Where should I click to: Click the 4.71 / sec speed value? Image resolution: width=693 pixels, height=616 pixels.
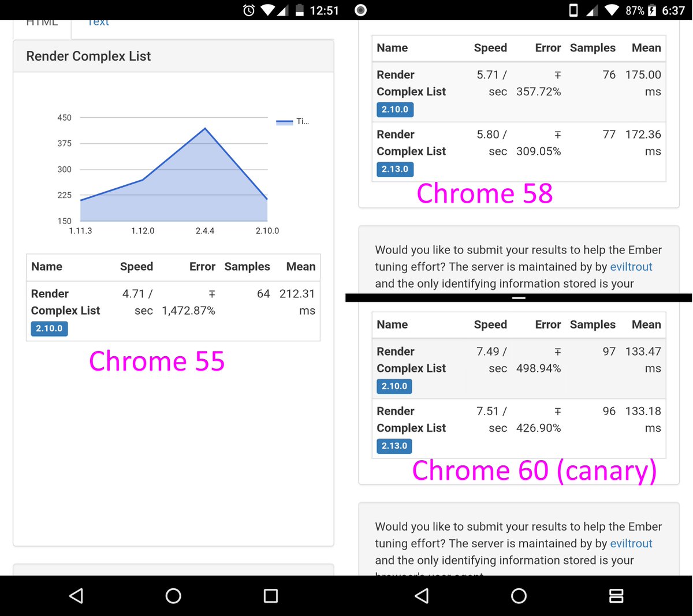pos(137,302)
